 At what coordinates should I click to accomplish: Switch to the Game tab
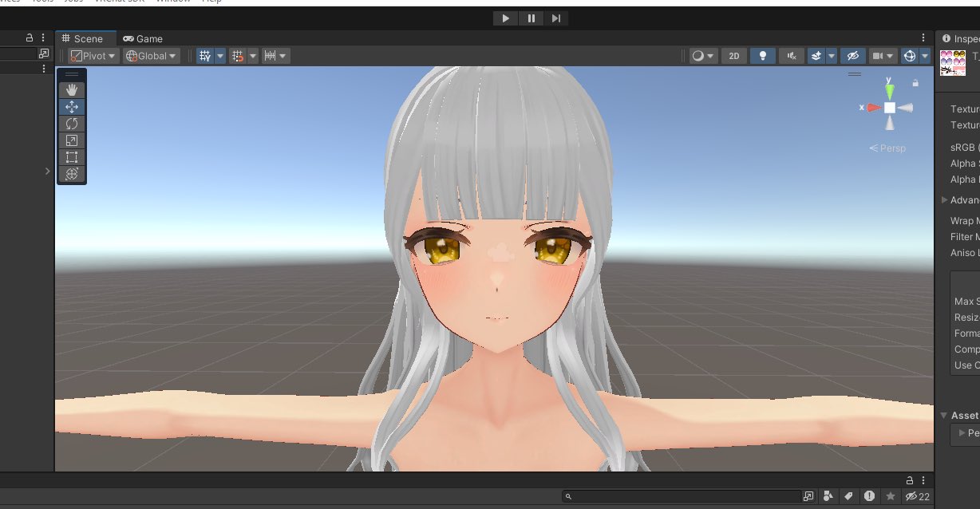point(143,38)
